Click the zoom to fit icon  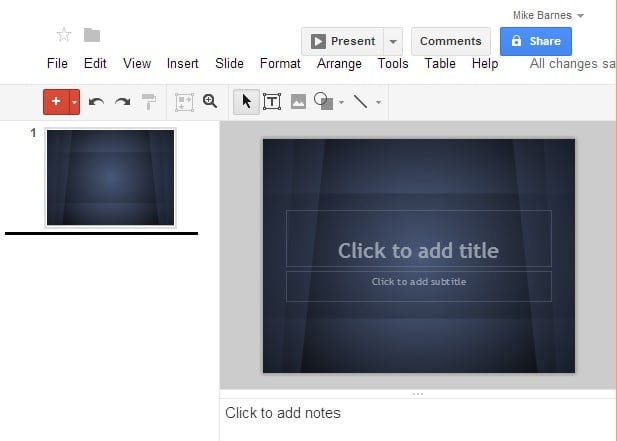coord(184,102)
